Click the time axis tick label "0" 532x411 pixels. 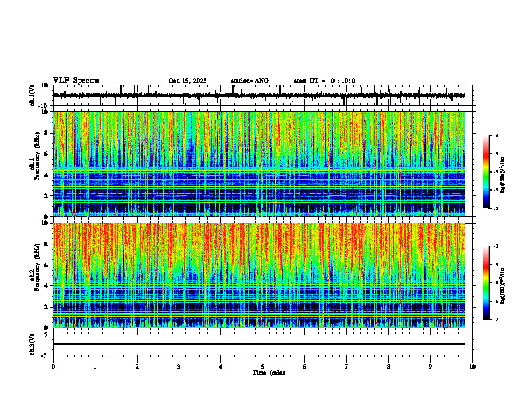pos(53,367)
